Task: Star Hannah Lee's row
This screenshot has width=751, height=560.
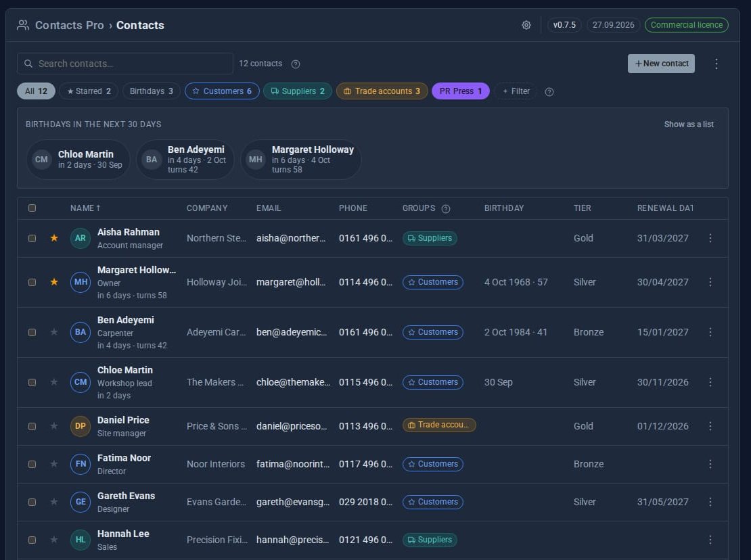Action: 54,540
